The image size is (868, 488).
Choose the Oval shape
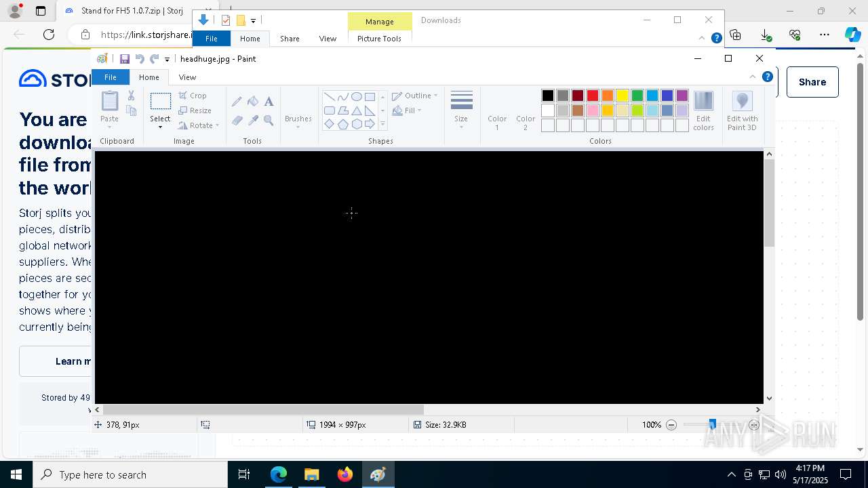[356, 97]
